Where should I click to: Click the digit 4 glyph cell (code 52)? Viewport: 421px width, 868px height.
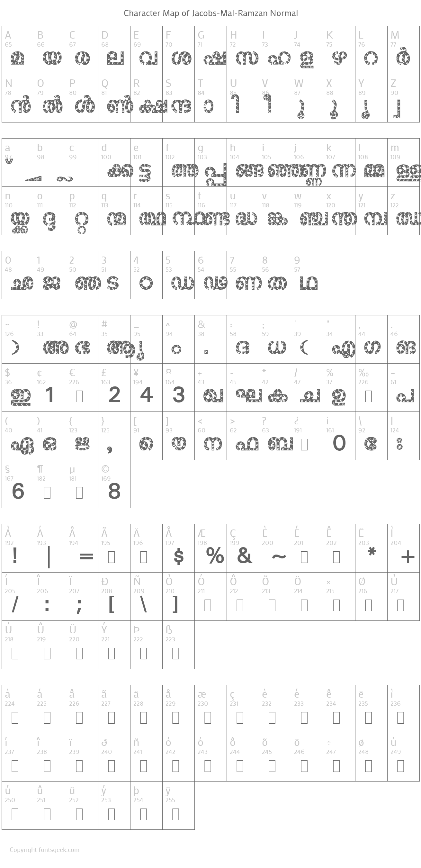click(146, 275)
